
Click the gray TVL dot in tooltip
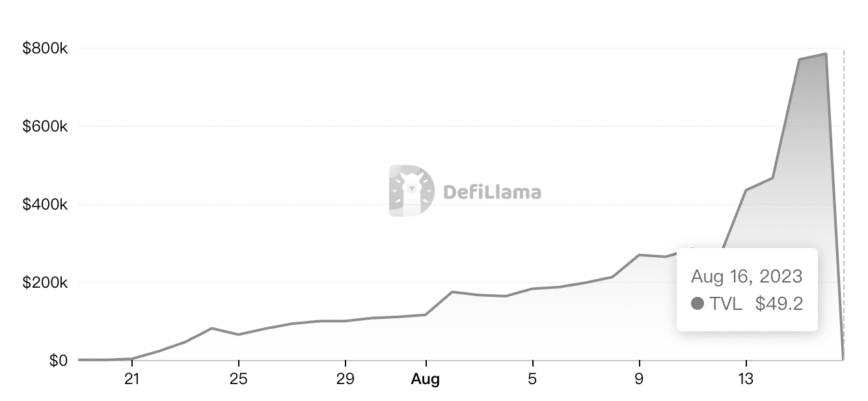pyautogui.click(x=698, y=303)
